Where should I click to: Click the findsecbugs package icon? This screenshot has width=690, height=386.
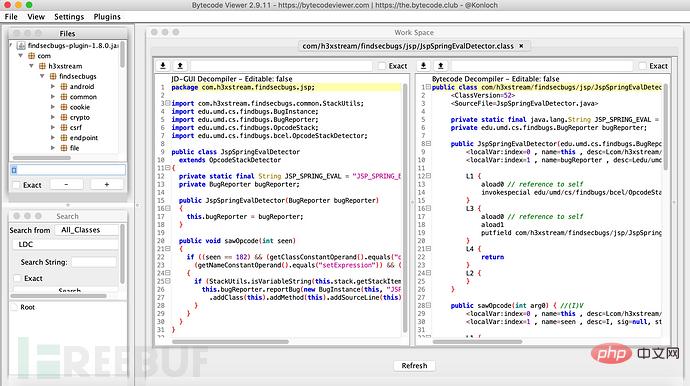point(53,76)
